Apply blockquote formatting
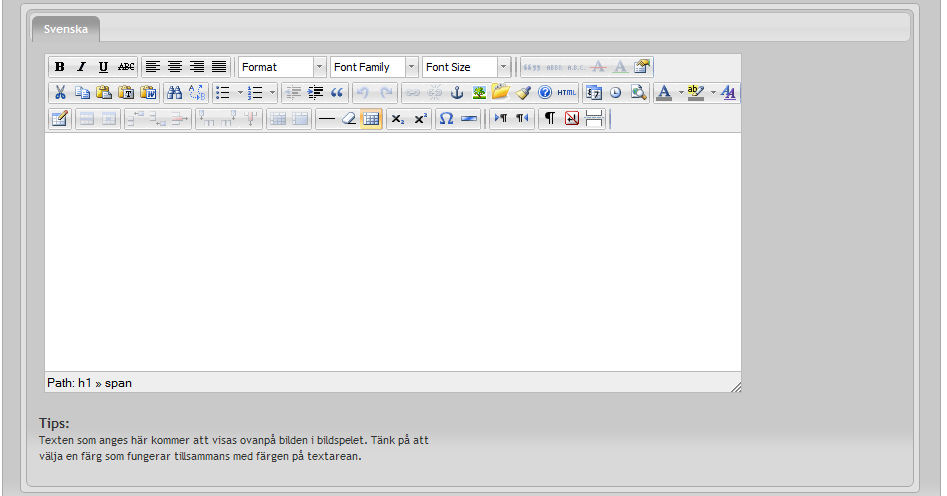Viewport: 947px width, 496px height. pos(337,93)
